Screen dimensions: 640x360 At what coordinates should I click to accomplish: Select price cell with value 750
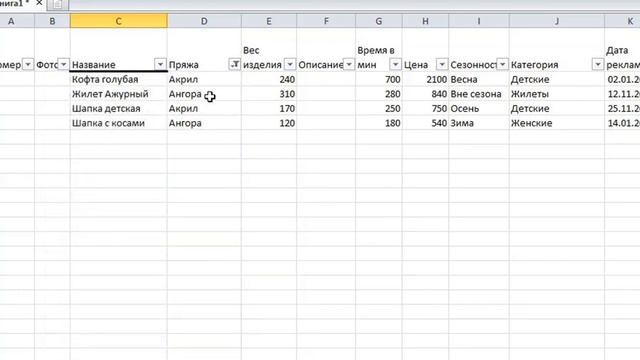[x=425, y=109]
